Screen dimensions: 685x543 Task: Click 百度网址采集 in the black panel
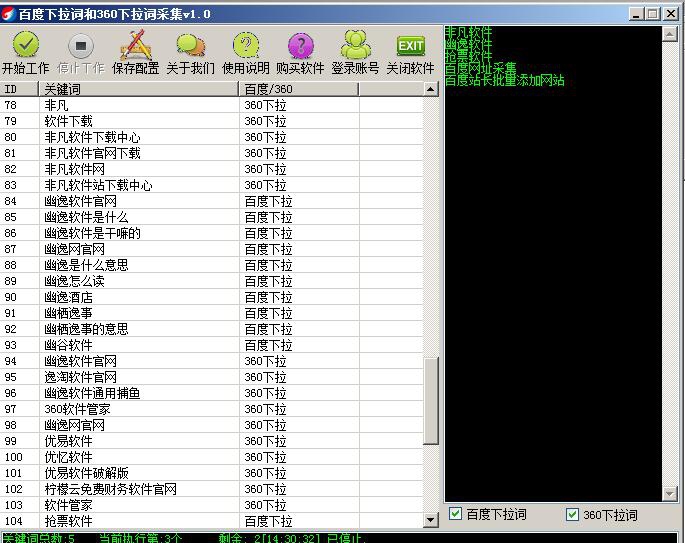click(x=481, y=68)
